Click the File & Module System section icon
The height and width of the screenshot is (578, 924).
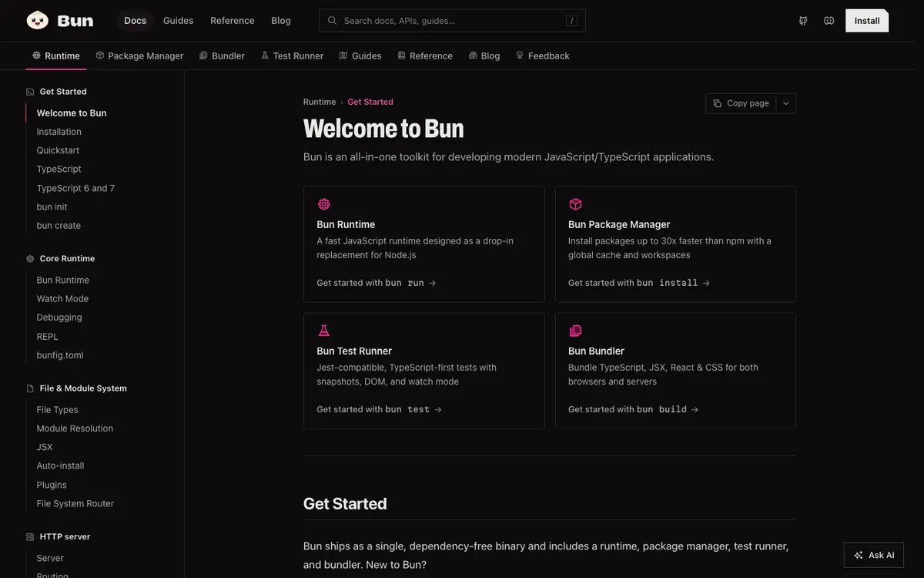[x=30, y=388]
